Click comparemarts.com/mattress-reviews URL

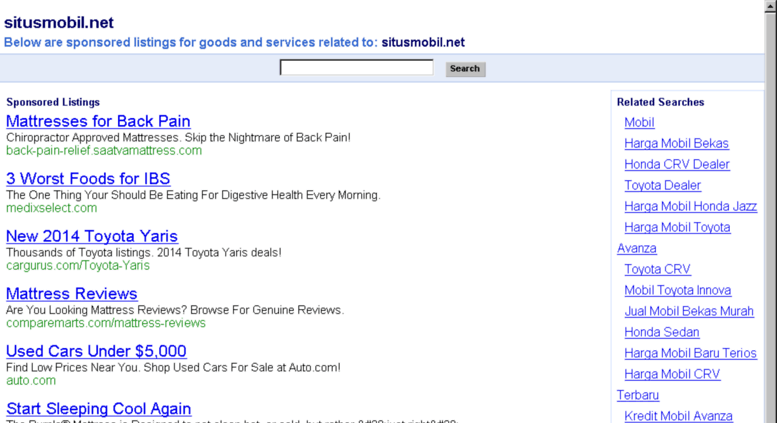coord(106,323)
